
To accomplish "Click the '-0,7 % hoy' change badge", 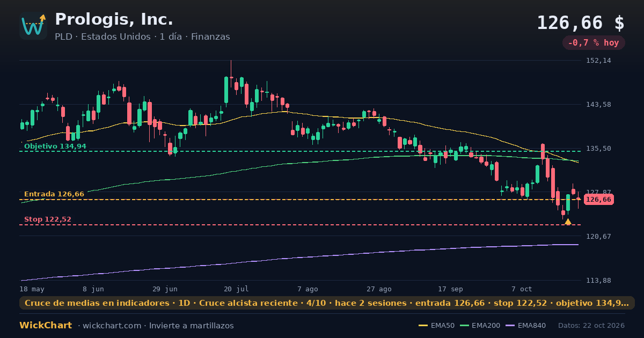I will pyautogui.click(x=594, y=43).
